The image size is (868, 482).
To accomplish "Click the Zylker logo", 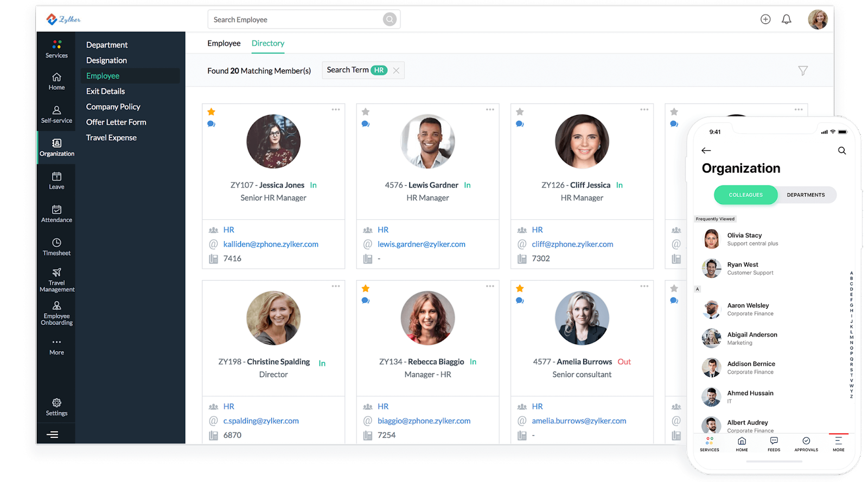I will (x=63, y=20).
